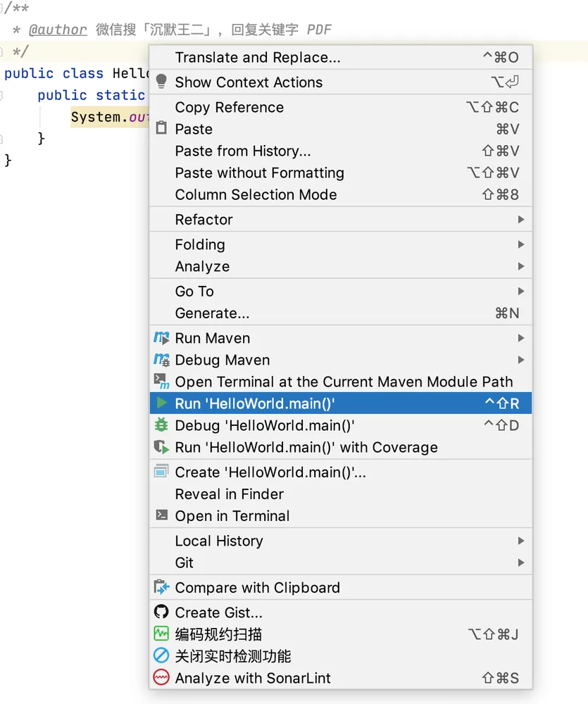Click the lightbulb Show Context Actions icon
The image size is (588, 704).
(x=161, y=82)
